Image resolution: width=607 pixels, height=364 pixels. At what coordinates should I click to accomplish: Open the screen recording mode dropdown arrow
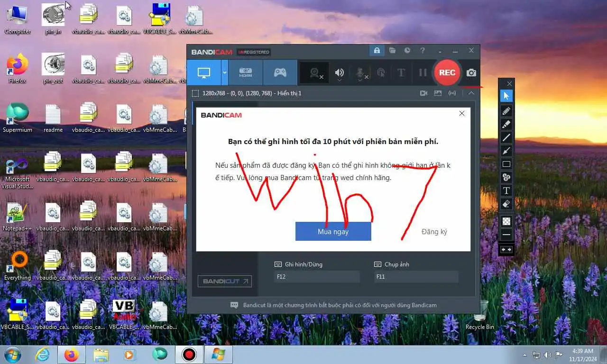225,73
